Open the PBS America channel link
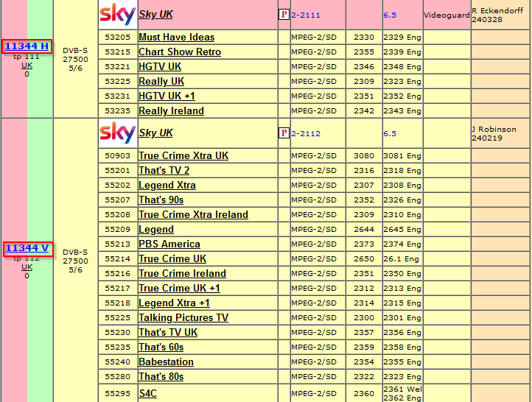 click(x=169, y=244)
